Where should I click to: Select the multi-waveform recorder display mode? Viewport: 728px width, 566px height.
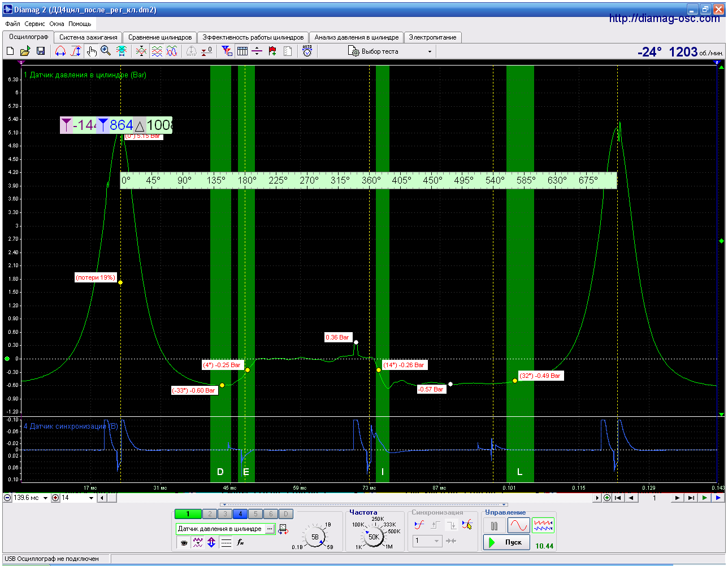click(543, 526)
